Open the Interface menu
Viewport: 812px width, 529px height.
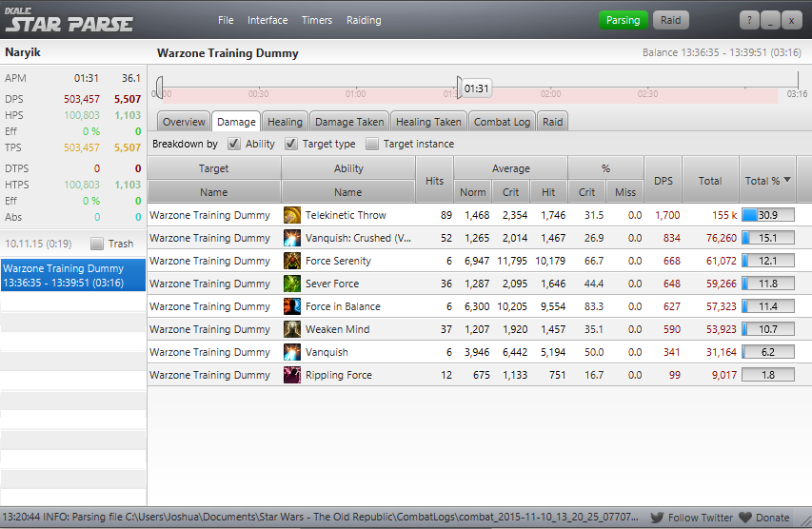tap(267, 20)
